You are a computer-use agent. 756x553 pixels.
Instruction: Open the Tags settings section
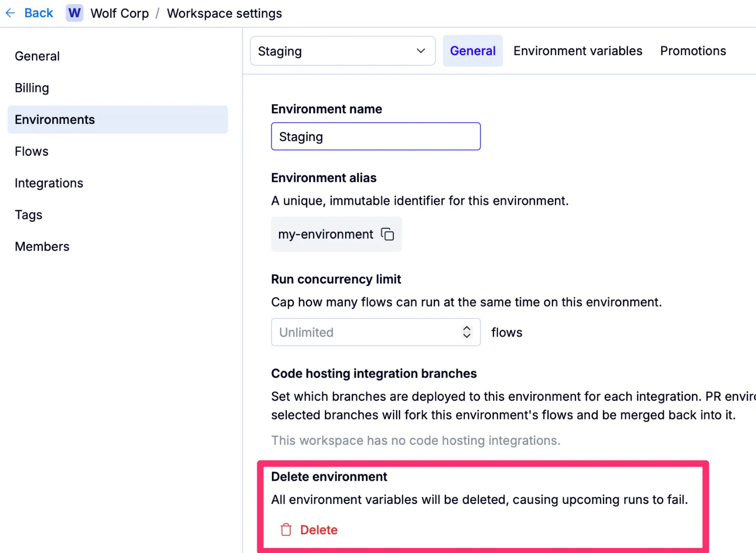tap(29, 215)
